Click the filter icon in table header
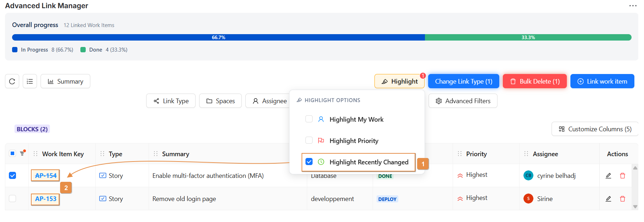The height and width of the screenshot is (222, 644). pyautogui.click(x=22, y=153)
